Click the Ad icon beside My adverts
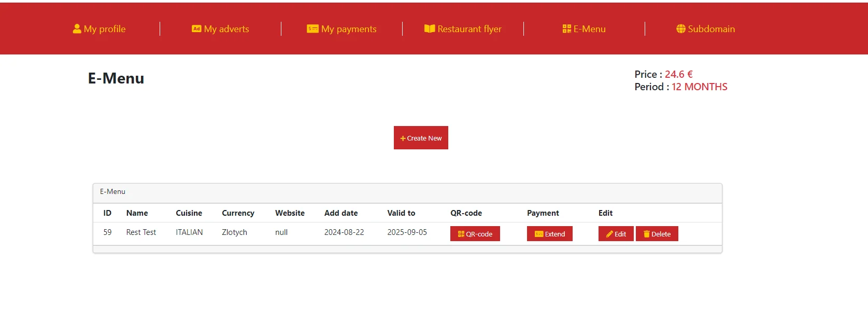This screenshot has height=321, width=868. coord(196,29)
